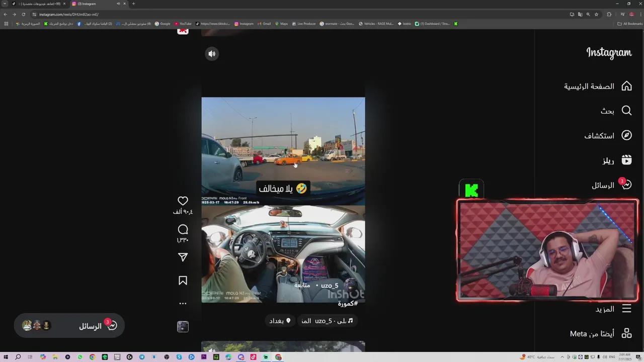Viewport: 644px width, 362px height.
Task: Click taskbar clock showing 2:01 AM
Action: pos(624,357)
